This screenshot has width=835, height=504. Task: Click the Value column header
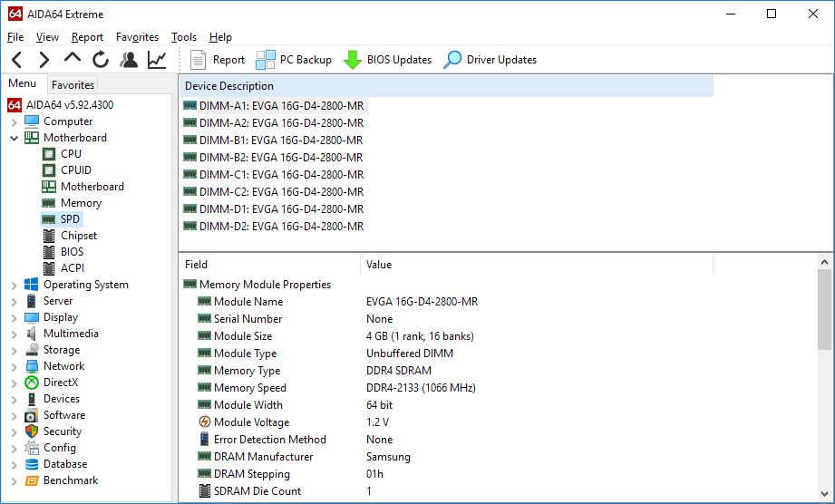[x=537, y=265]
